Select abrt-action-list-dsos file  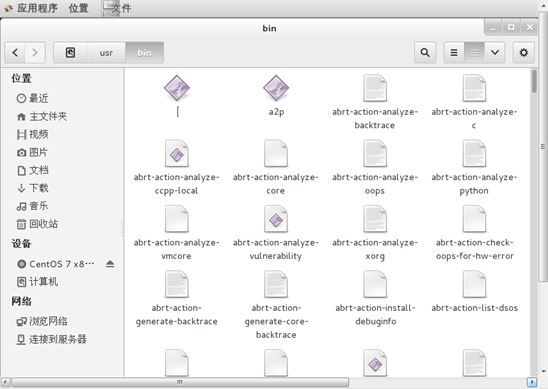(x=474, y=291)
